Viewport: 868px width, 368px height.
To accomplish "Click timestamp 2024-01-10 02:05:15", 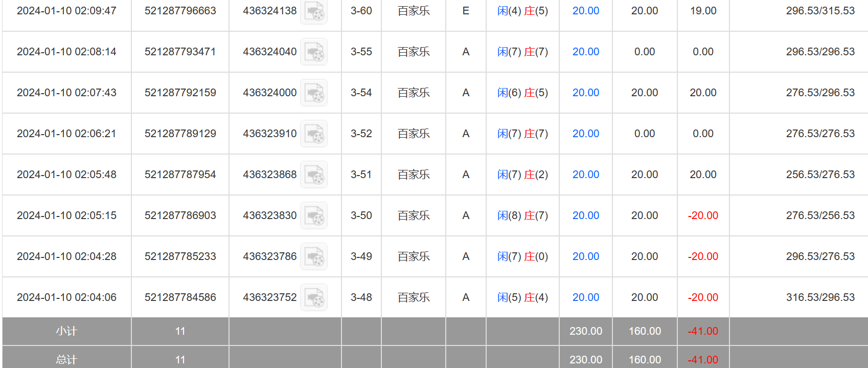I will point(66,215).
